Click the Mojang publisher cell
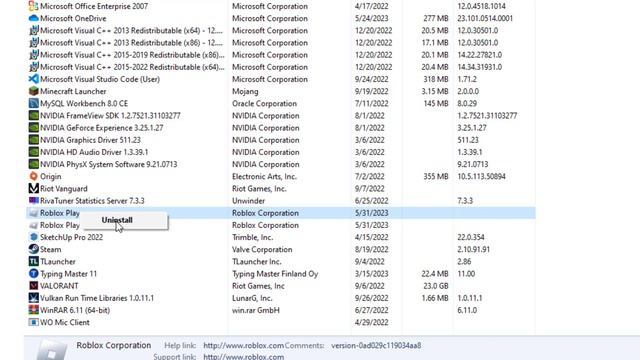640x360 pixels. click(x=245, y=91)
